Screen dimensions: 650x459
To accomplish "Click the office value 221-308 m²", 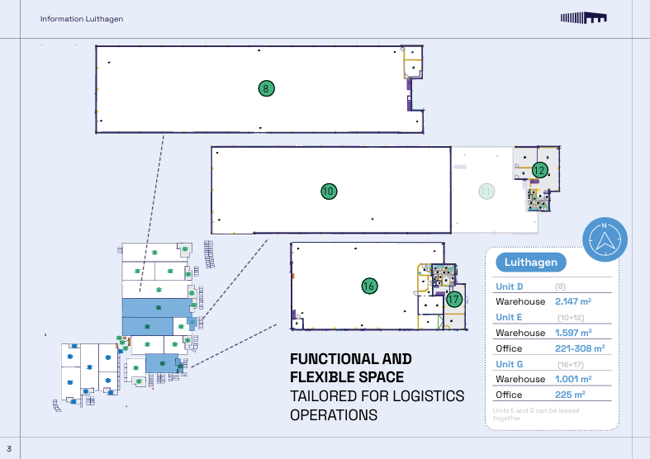I will pyautogui.click(x=580, y=348).
